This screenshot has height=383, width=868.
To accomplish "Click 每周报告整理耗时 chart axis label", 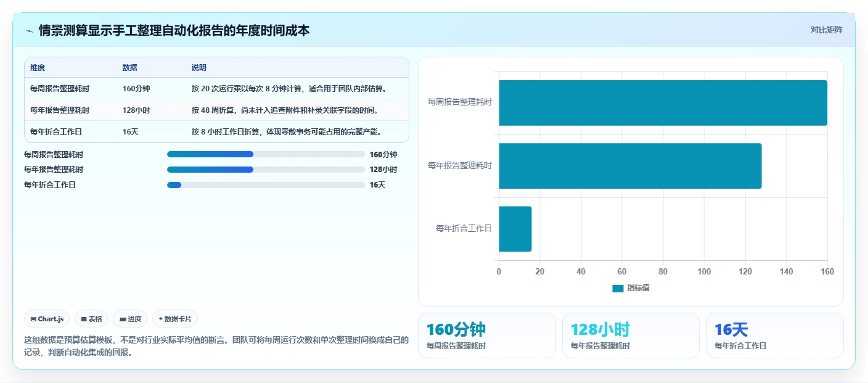I will [x=460, y=102].
